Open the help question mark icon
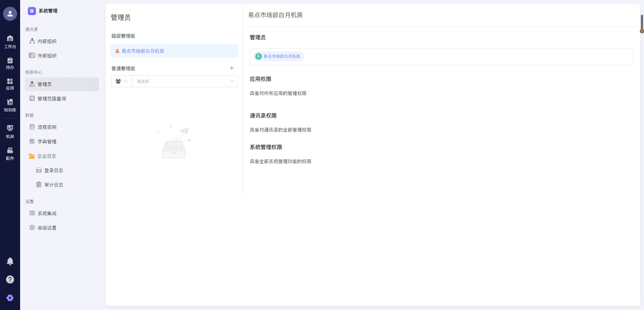This screenshot has height=310, width=644. click(10, 279)
